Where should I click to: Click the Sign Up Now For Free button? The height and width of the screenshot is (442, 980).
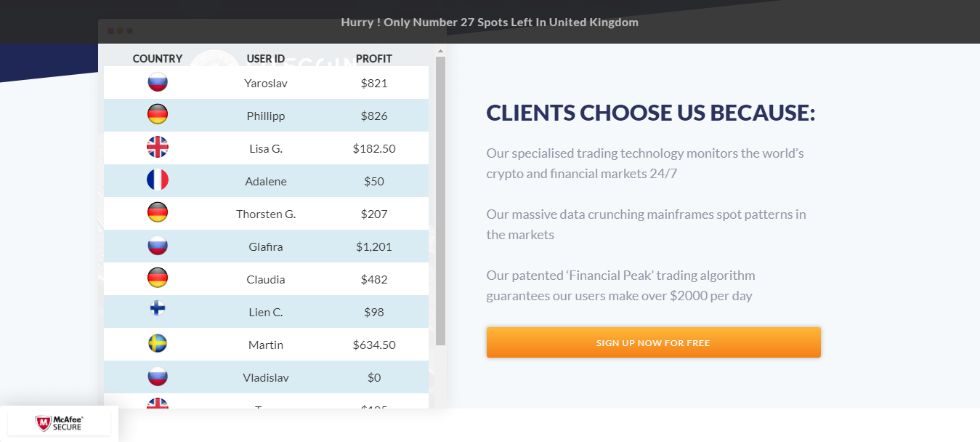pos(653,342)
